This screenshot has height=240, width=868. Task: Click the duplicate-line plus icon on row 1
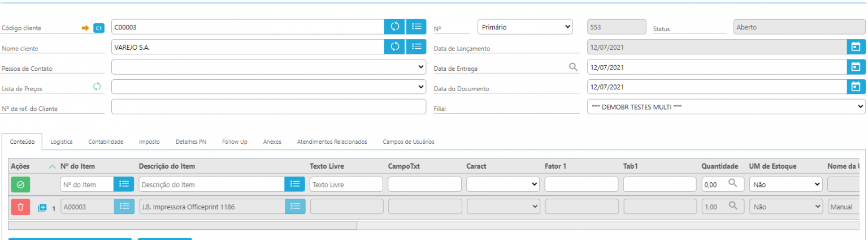[x=42, y=208]
